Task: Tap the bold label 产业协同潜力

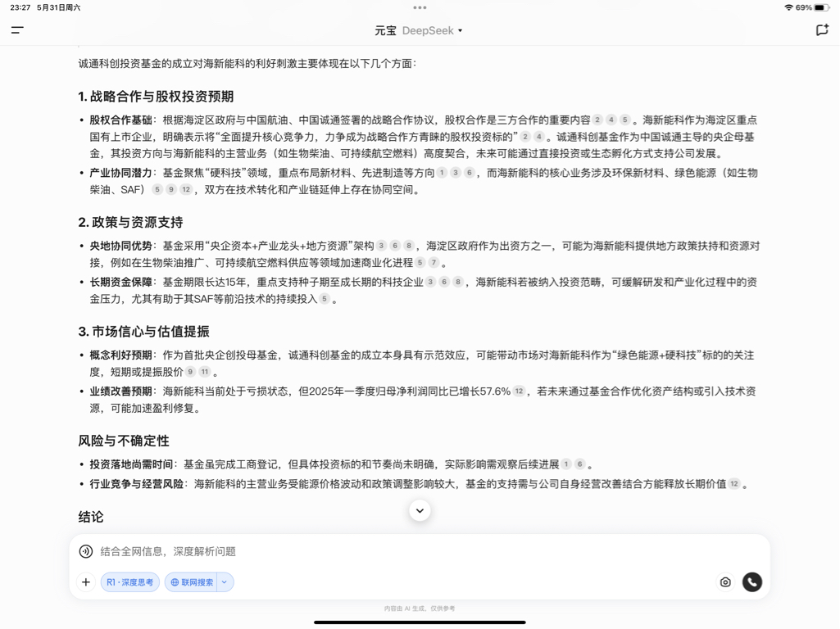Action: pos(120,172)
